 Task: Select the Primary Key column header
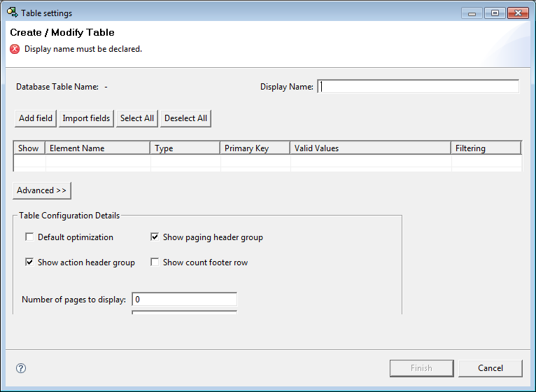tap(255, 148)
